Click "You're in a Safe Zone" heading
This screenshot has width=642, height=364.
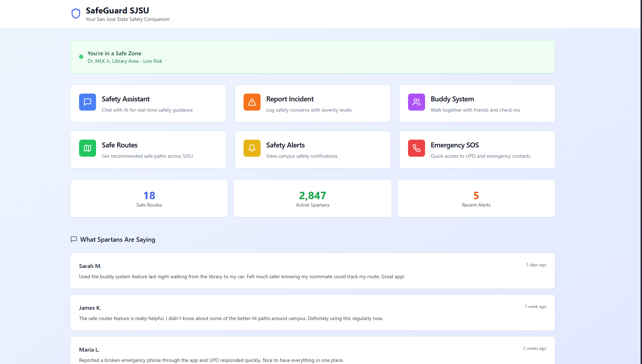click(115, 53)
